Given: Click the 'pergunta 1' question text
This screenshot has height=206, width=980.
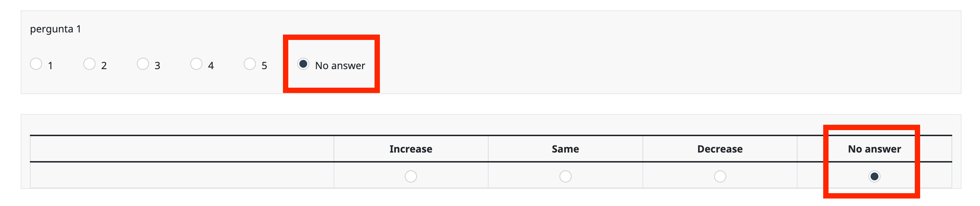Looking at the screenshot, I should (56, 29).
